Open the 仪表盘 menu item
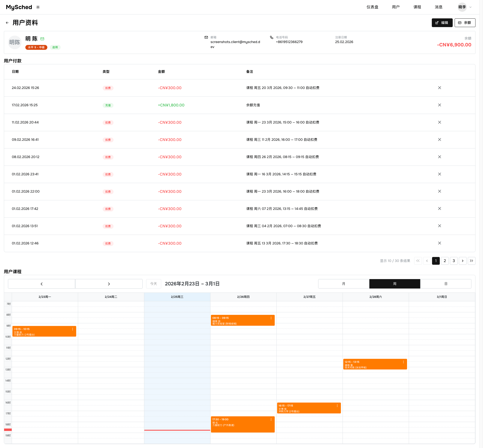 (x=372, y=7)
